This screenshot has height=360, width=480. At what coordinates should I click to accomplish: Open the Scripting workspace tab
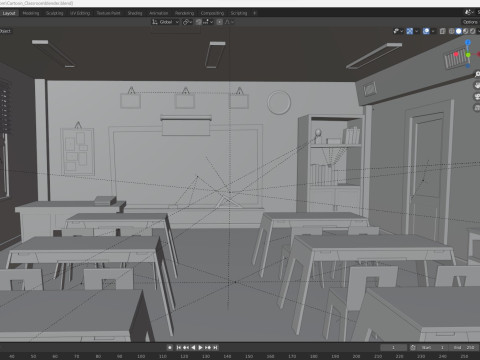[x=239, y=13]
